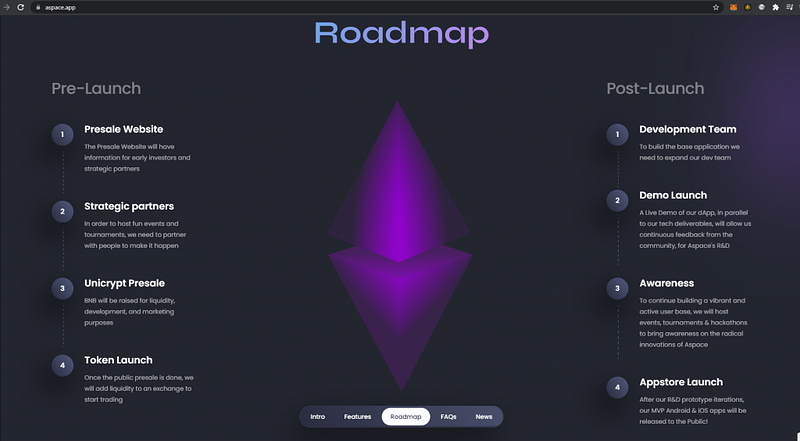The width and height of the screenshot is (800, 441).
Task: Click the 'BNB will be raised' description
Action: [130, 311]
